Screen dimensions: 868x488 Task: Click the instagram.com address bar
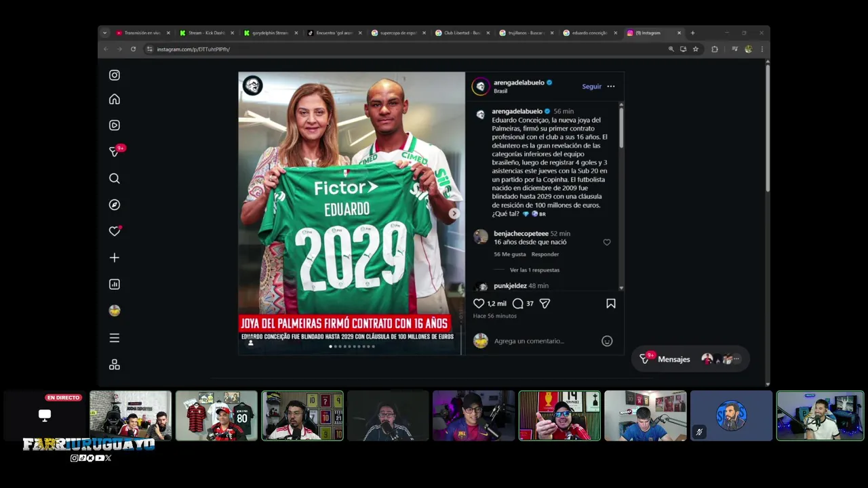coord(407,49)
